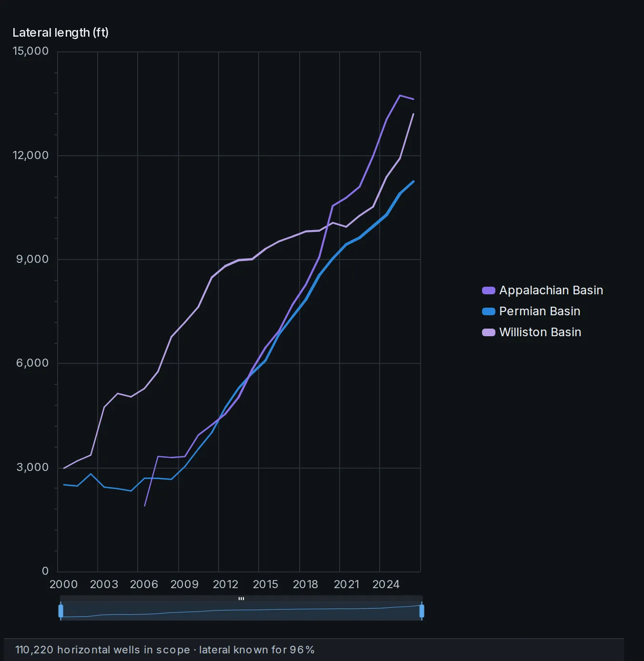Click the Permian Basin blue legend swatch
Viewport: 644px width, 661px height.
coord(489,311)
